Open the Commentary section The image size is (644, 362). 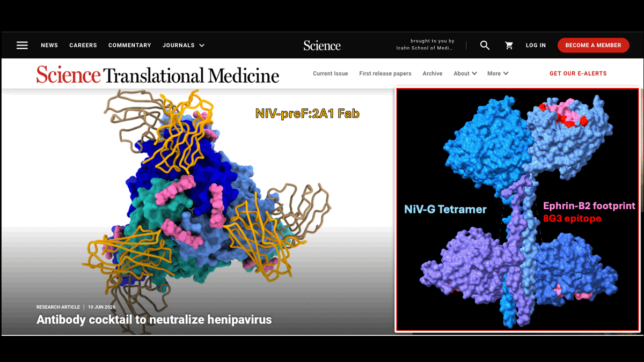(x=130, y=46)
